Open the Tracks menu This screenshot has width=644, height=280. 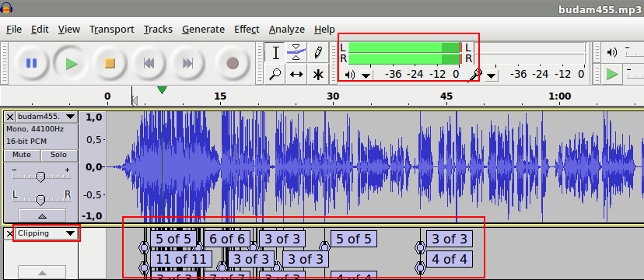[158, 29]
